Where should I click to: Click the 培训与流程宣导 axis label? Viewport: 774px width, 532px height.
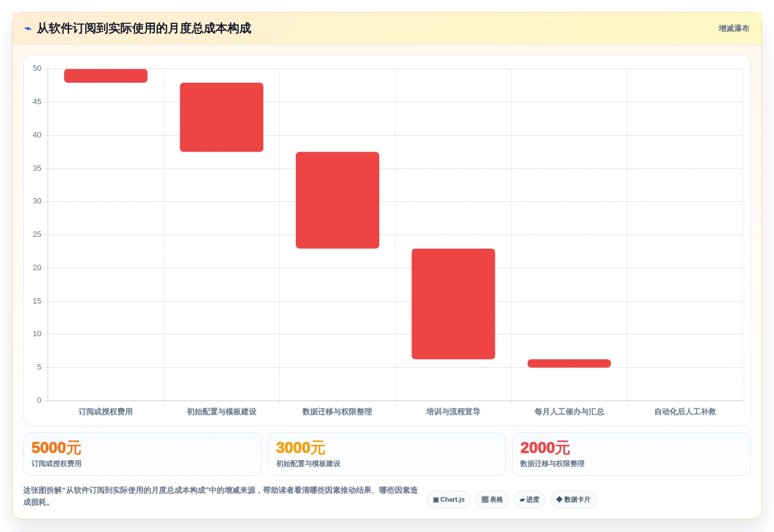[x=453, y=412]
